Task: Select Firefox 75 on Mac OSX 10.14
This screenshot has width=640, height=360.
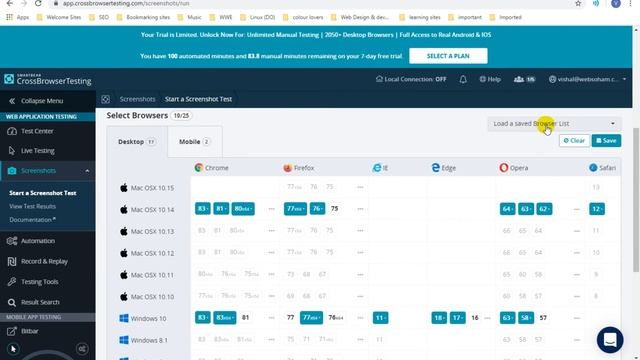Action: [x=334, y=209]
